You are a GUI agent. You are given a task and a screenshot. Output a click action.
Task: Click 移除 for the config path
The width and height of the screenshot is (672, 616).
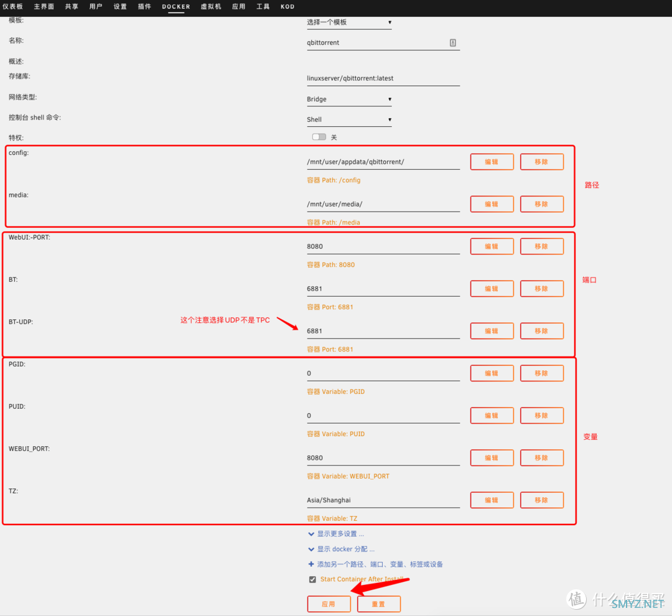(x=542, y=162)
